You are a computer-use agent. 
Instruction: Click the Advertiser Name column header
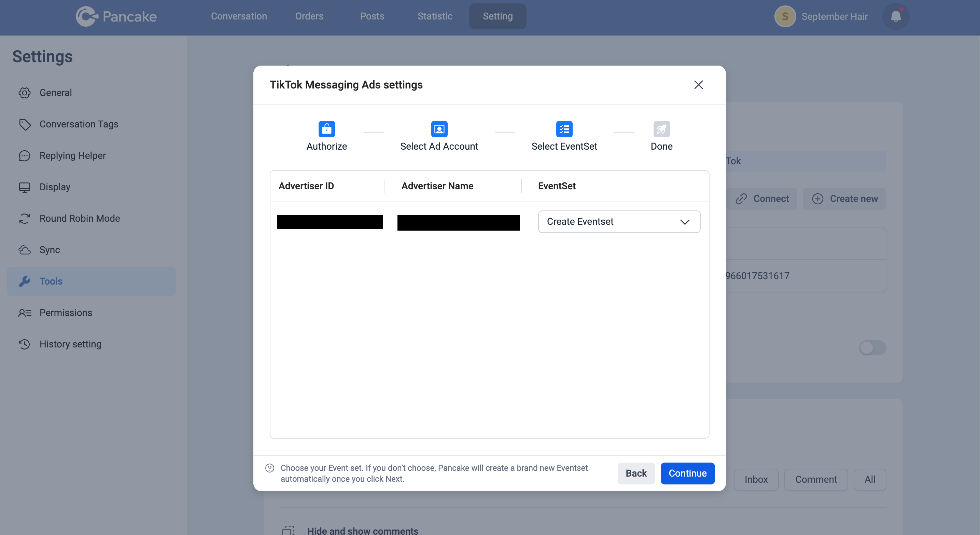[x=437, y=186]
